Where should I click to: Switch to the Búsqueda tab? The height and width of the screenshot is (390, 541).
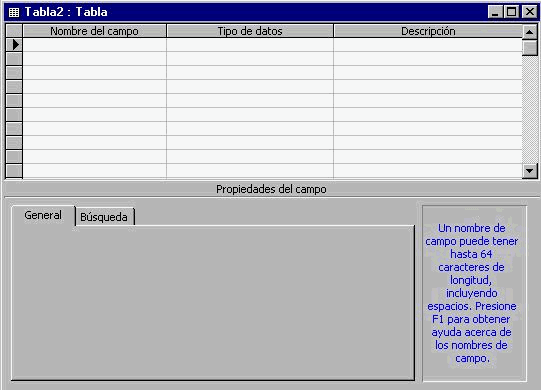pos(104,217)
